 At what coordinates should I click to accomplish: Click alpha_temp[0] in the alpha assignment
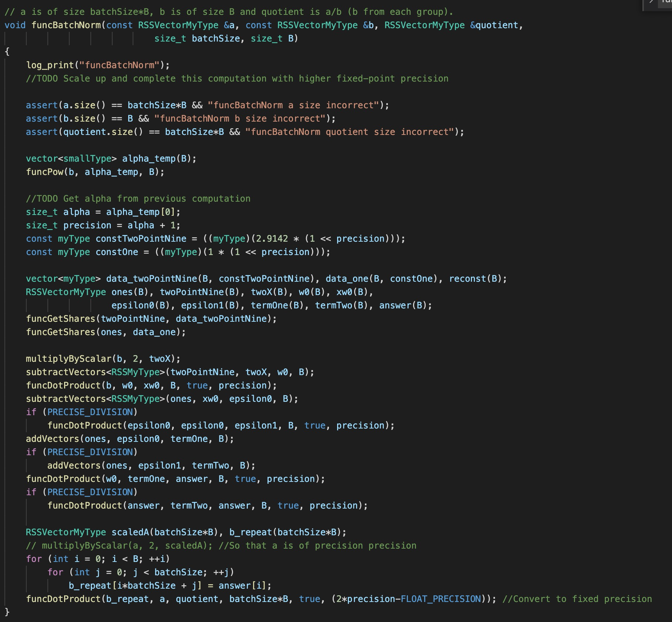point(140,212)
